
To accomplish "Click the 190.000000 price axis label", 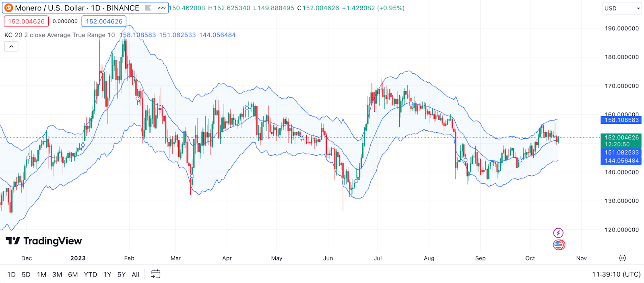I will pyautogui.click(x=622, y=28).
